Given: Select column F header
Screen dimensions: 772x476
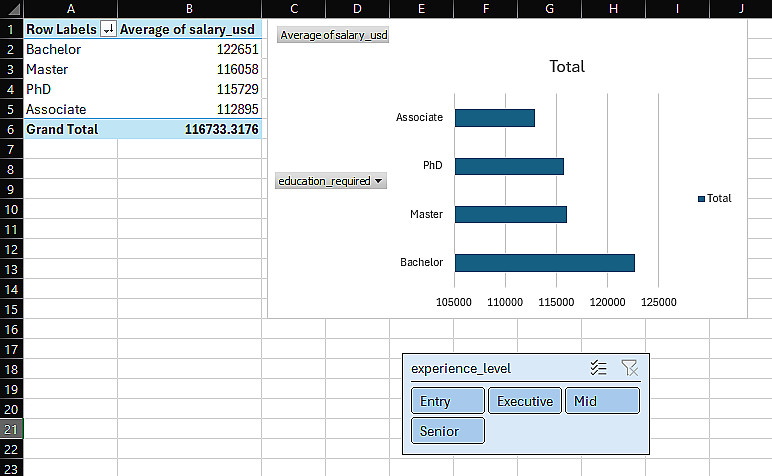Looking at the screenshot, I should (485, 9).
